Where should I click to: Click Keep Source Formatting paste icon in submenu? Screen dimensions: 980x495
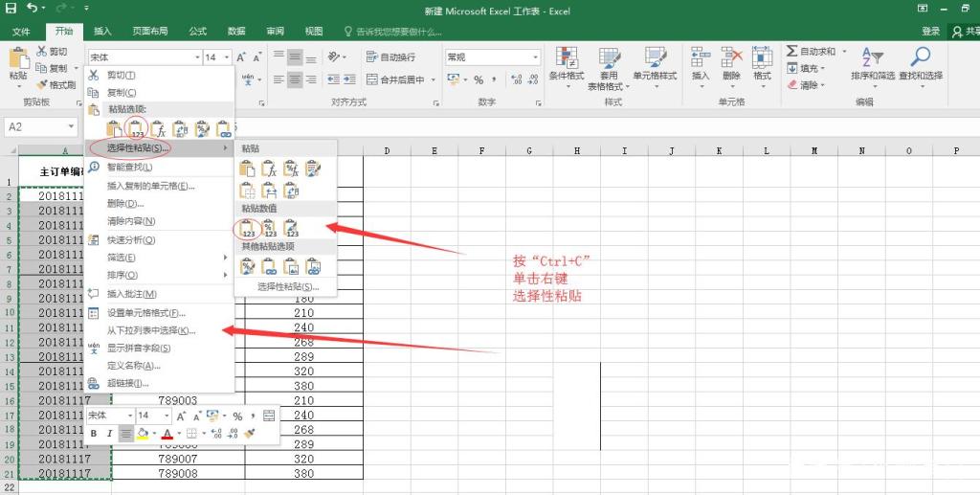coord(313,169)
